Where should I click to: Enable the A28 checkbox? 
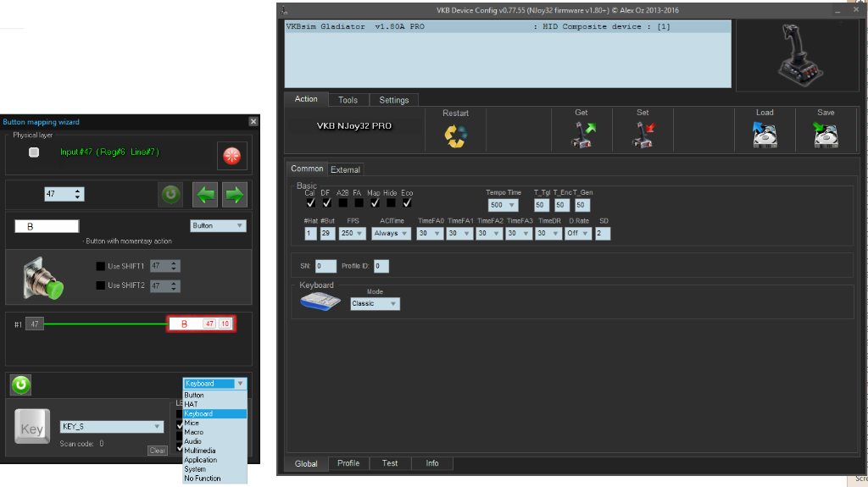342,203
